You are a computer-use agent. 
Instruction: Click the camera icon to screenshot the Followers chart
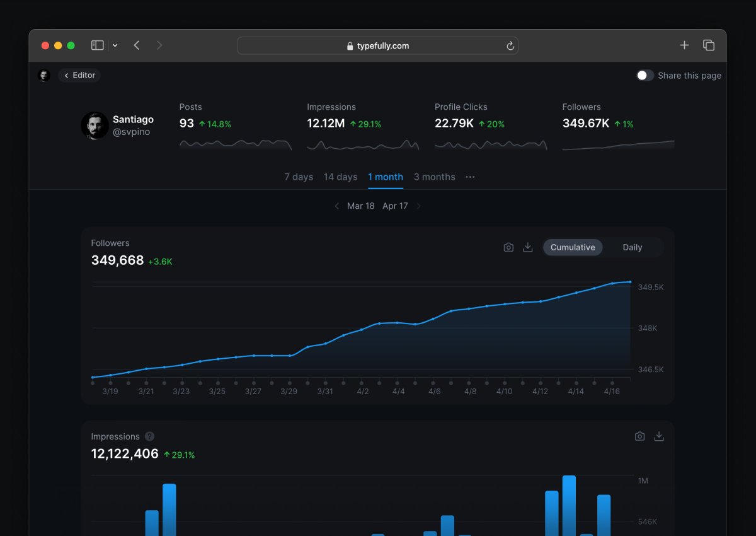click(x=508, y=247)
